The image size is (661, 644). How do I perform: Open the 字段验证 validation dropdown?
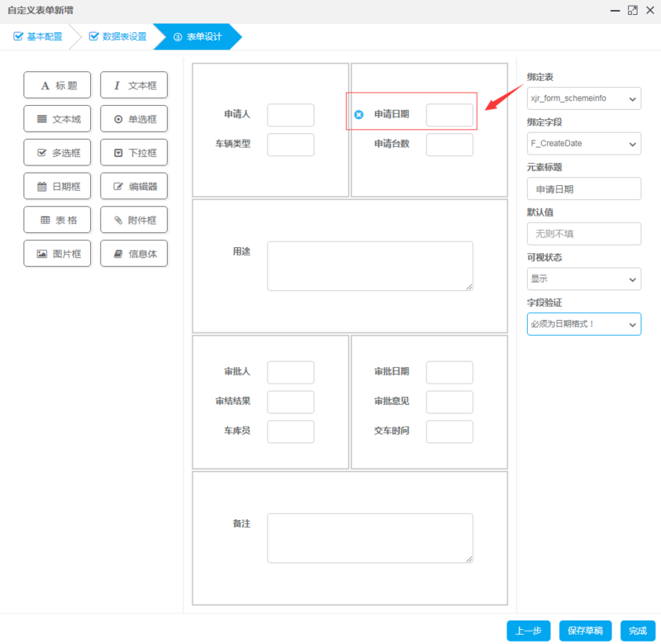[583, 324]
